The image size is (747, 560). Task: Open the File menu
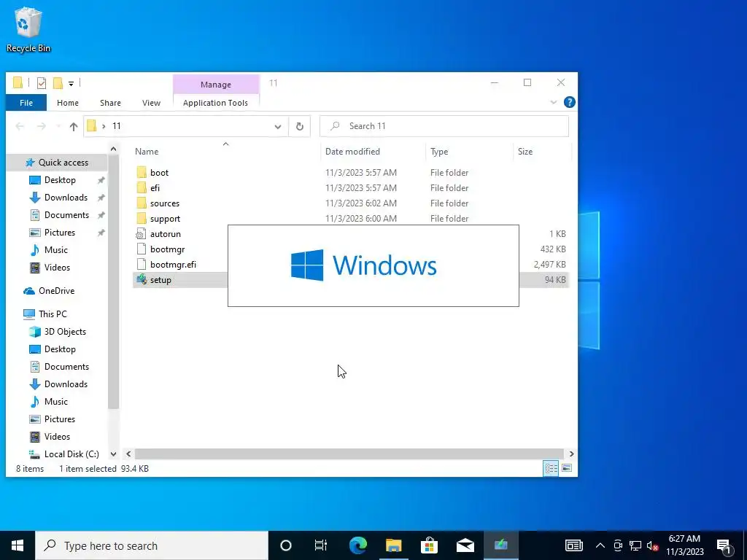(x=26, y=103)
